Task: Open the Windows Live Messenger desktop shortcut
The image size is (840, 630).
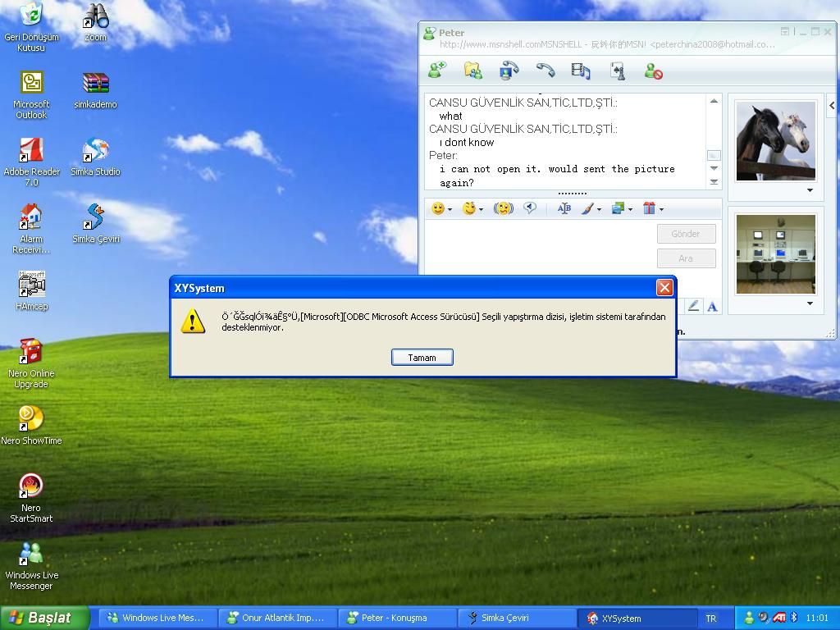Action: pyautogui.click(x=32, y=566)
